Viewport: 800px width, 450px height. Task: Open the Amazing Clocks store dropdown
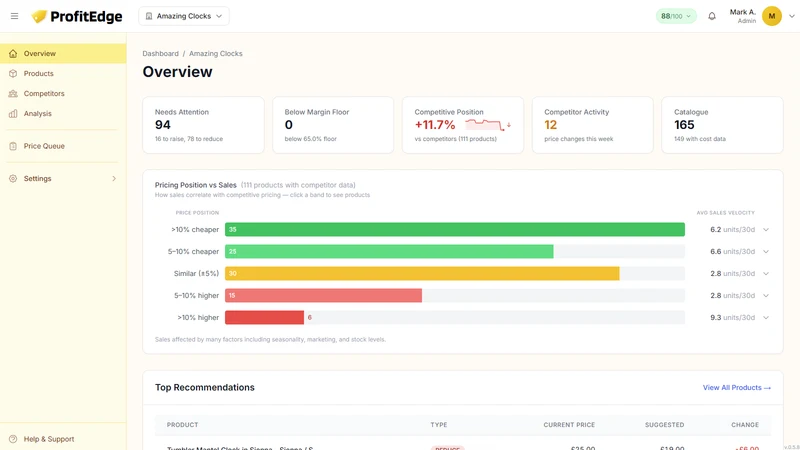[x=184, y=16]
